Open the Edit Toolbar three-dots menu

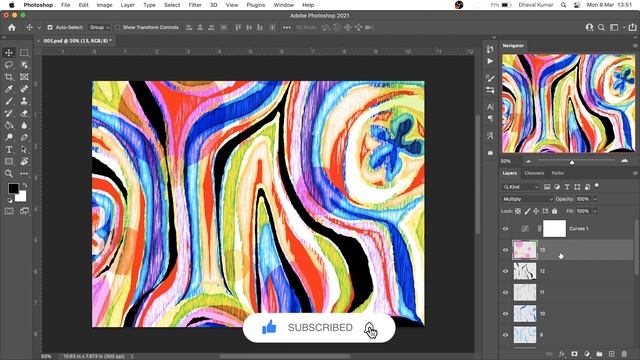[24, 173]
